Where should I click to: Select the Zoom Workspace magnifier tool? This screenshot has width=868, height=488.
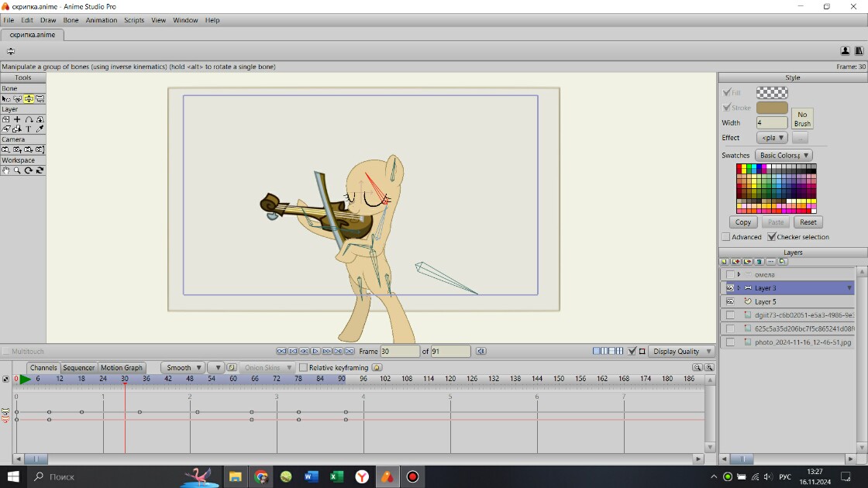click(17, 170)
